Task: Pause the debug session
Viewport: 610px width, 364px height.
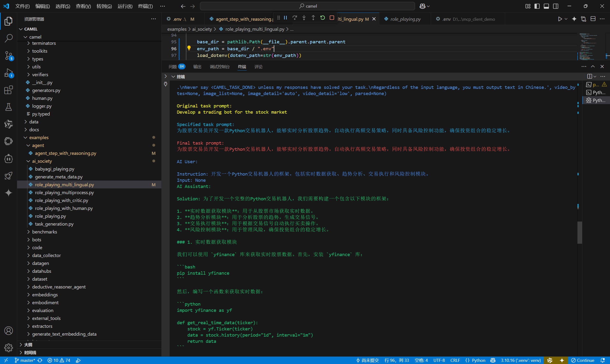Action: point(285,18)
